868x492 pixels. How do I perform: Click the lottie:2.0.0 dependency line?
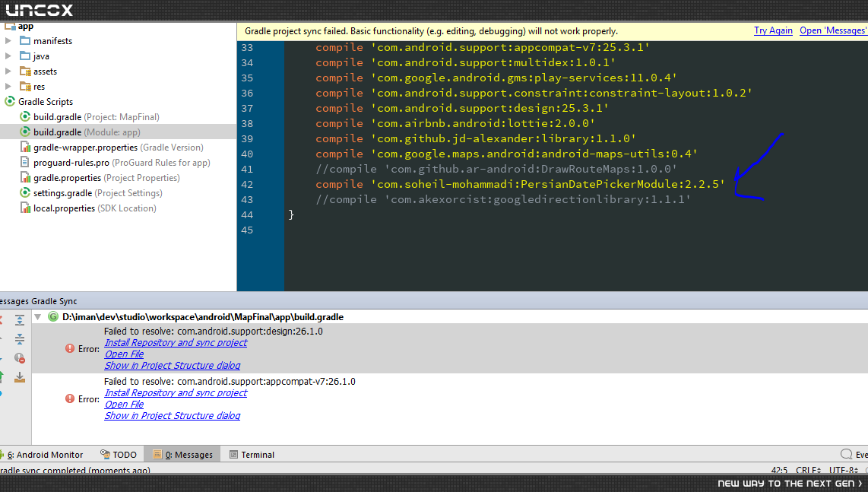click(455, 123)
